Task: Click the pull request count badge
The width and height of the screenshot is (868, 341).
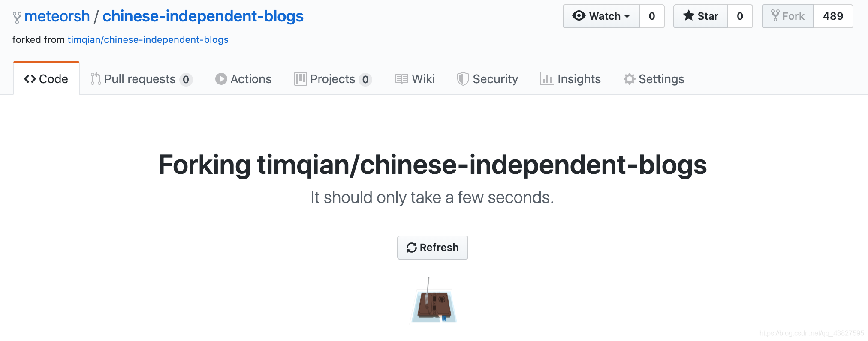Action: point(186,80)
